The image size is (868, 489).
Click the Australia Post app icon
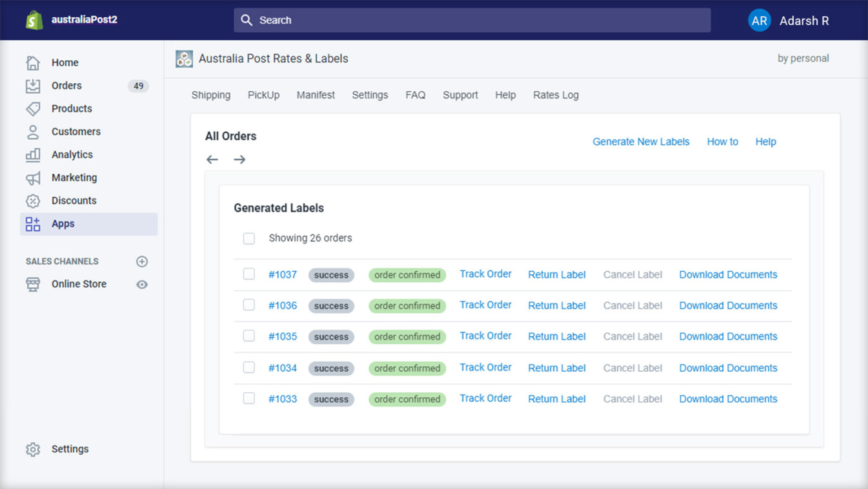click(x=184, y=59)
